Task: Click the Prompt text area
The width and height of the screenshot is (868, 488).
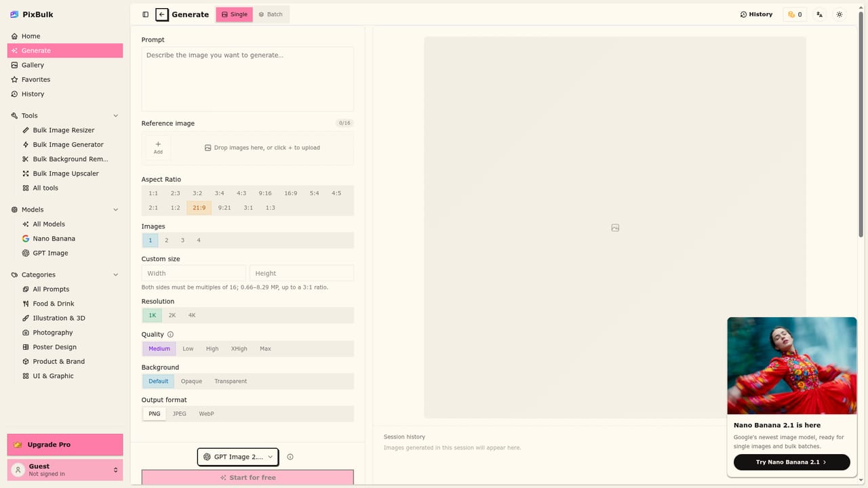Action: 248,79
